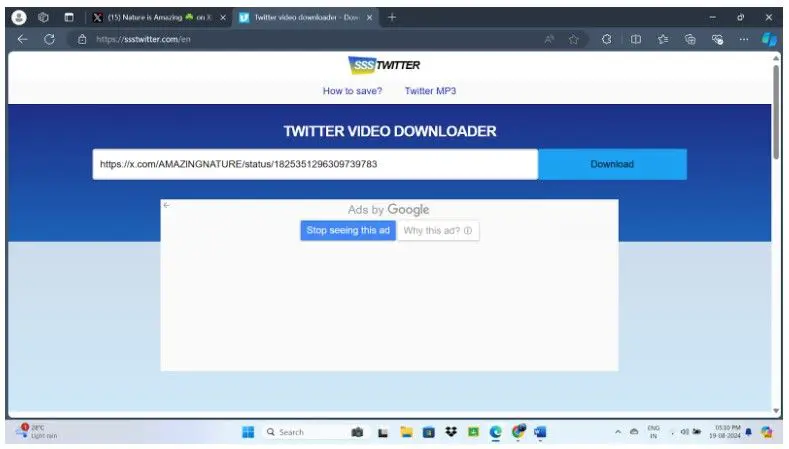Click the SSSTwitter logo
789x449 pixels.
pyautogui.click(x=384, y=66)
